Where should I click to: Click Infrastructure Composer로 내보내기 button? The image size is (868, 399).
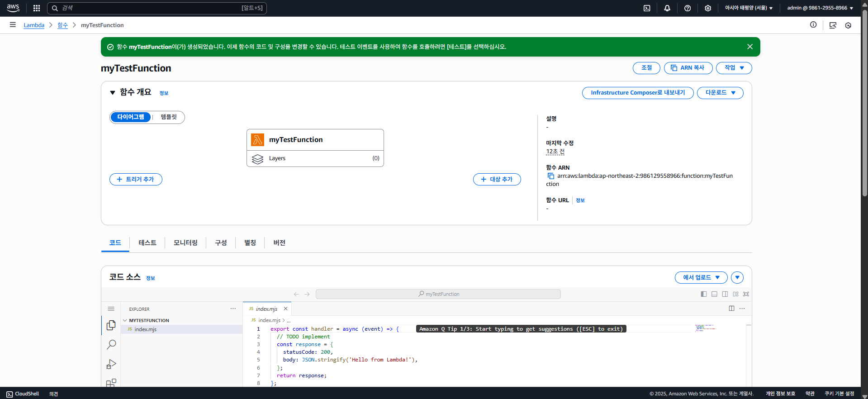(x=638, y=93)
